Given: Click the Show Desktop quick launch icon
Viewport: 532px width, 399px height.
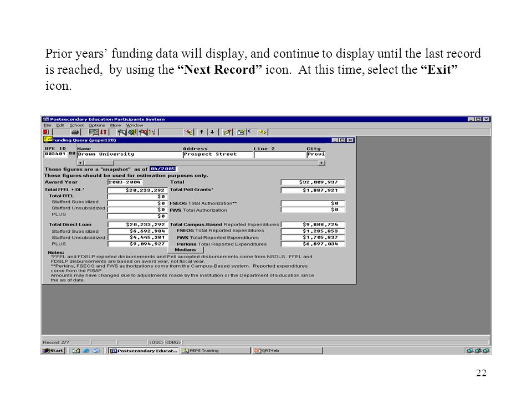Looking at the screenshot, I should [x=76, y=350].
